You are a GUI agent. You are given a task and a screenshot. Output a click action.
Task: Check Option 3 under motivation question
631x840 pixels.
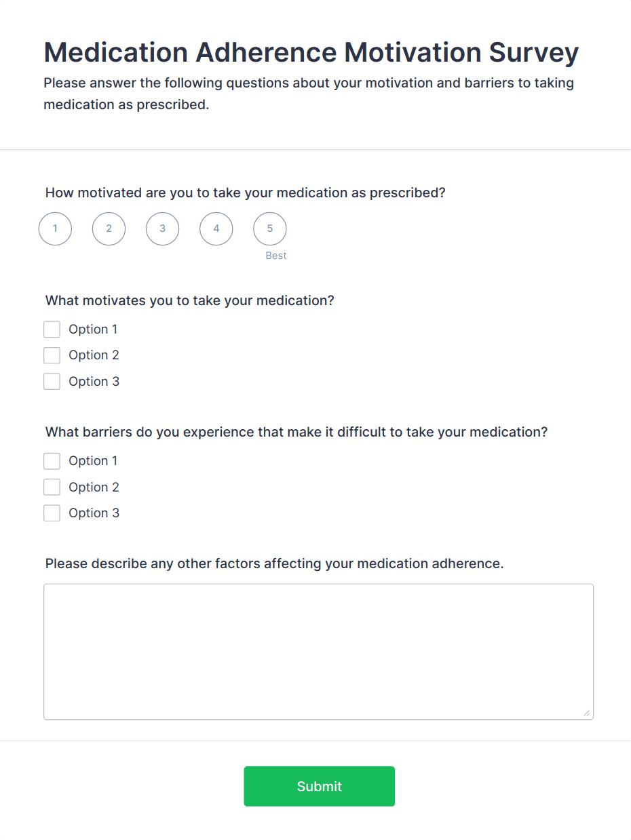[52, 381]
